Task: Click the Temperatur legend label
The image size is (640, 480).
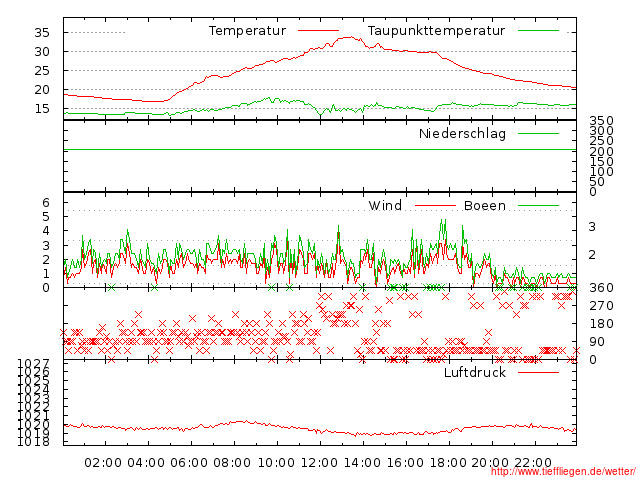Action: (x=247, y=31)
